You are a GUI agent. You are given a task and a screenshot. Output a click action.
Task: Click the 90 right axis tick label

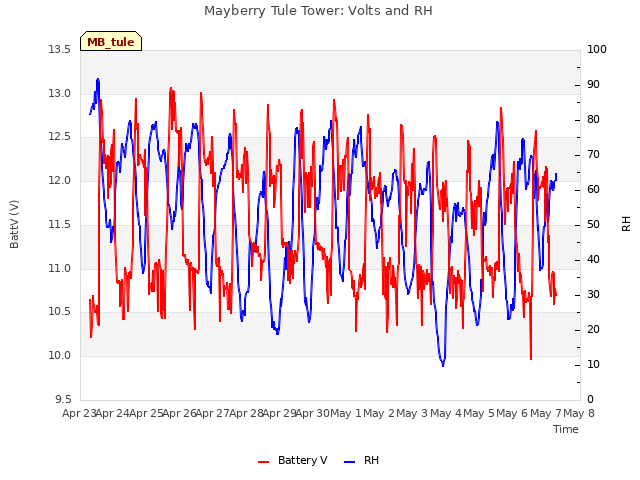pyautogui.click(x=593, y=85)
